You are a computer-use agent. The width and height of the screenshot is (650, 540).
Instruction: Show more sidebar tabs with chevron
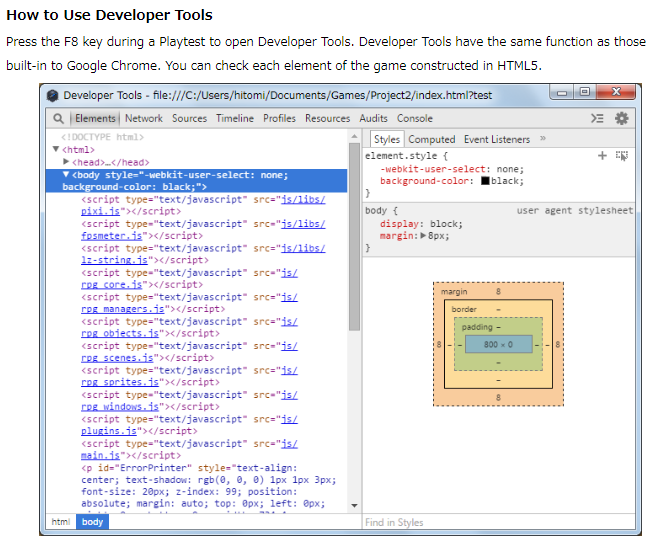coord(543,139)
